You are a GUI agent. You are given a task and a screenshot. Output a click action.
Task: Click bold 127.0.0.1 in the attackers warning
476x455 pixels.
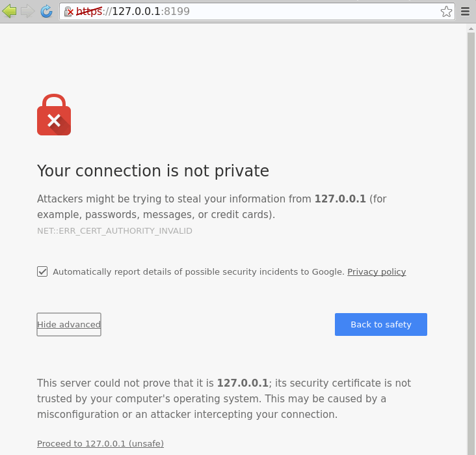340,199
